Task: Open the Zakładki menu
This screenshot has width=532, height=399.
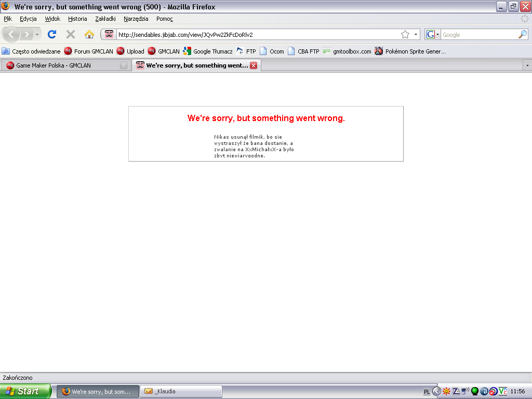Action: coord(105,19)
